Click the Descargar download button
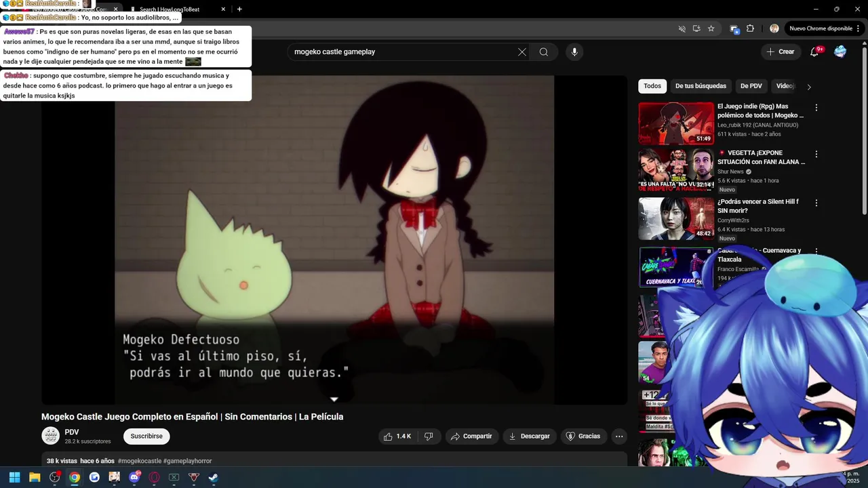The width and height of the screenshot is (868, 488). (x=529, y=436)
